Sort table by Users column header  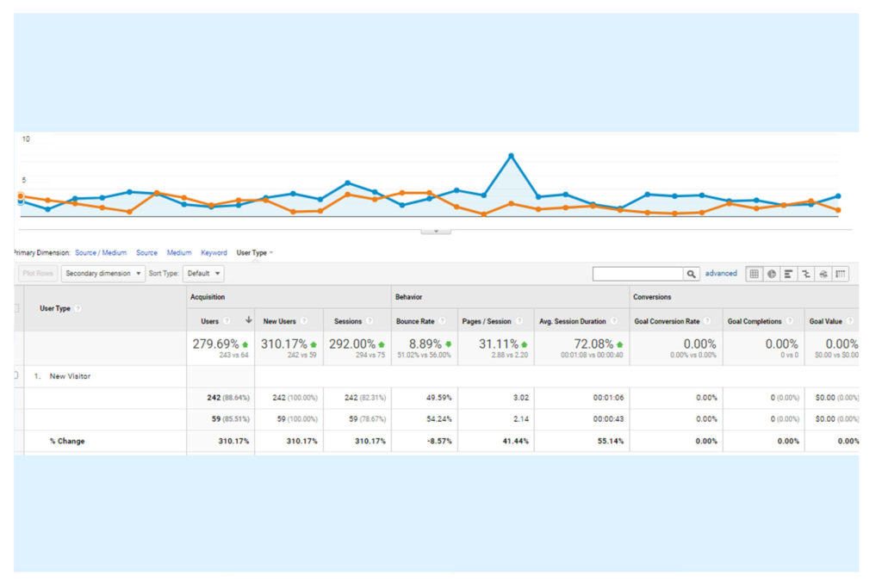[x=210, y=321]
